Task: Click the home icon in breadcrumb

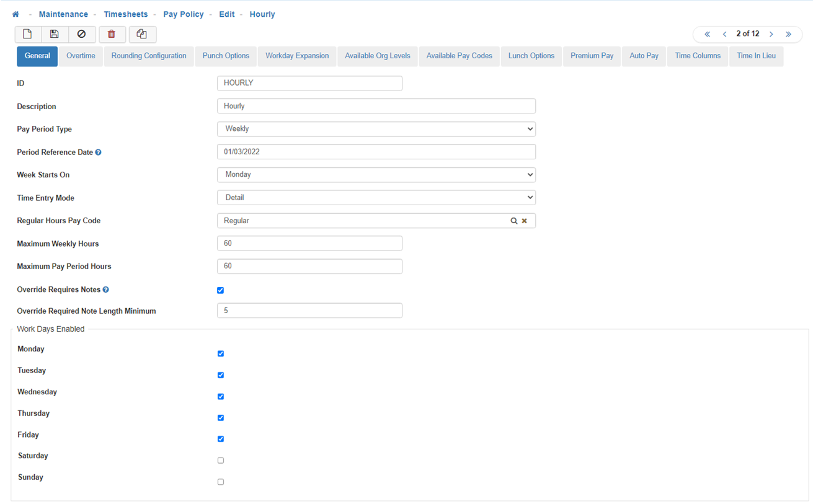Action: pyautogui.click(x=16, y=14)
